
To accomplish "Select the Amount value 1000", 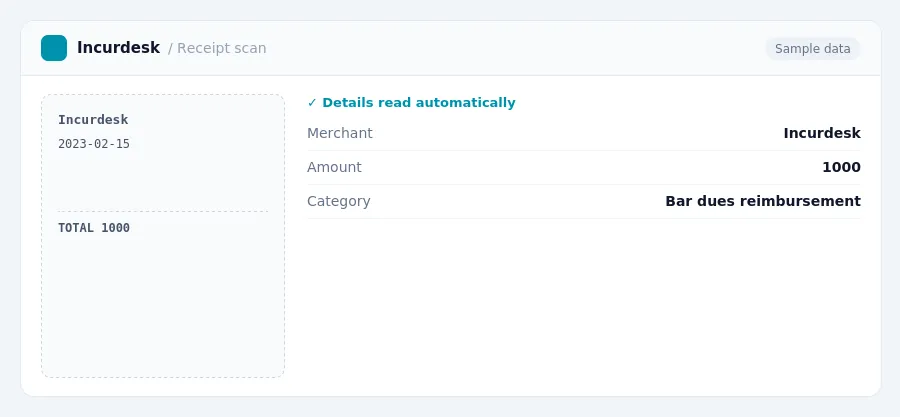I will tap(841, 167).
